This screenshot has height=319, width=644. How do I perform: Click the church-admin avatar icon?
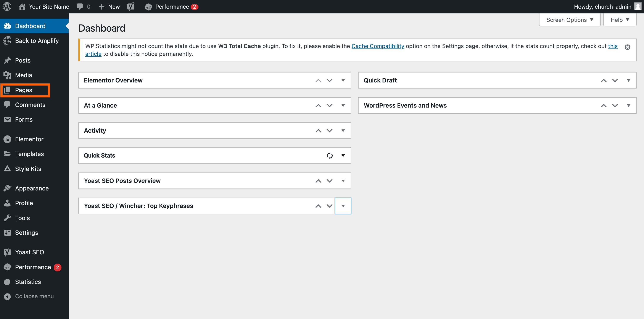(x=638, y=6)
